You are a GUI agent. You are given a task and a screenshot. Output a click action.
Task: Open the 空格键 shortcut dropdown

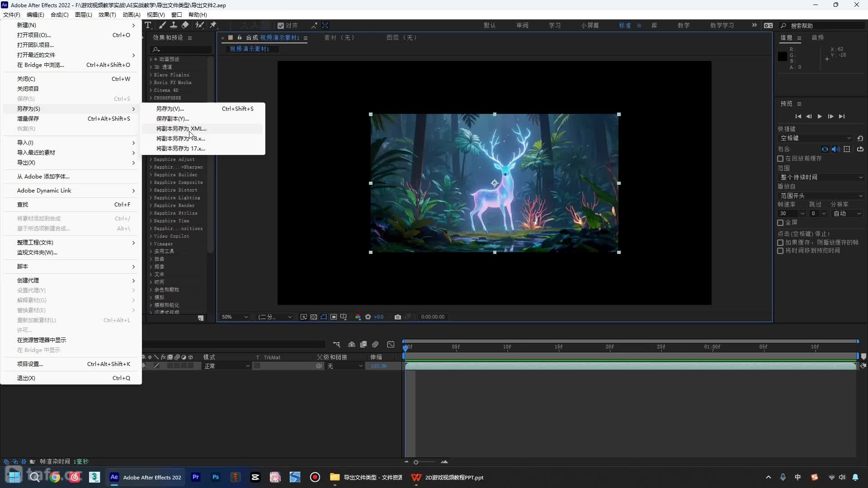click(x=816, y=138)
